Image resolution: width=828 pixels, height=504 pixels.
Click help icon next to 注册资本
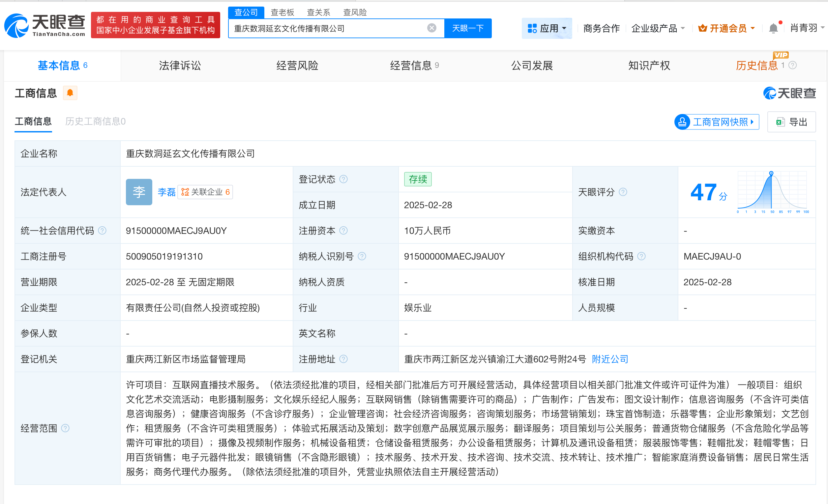[343, 231]
